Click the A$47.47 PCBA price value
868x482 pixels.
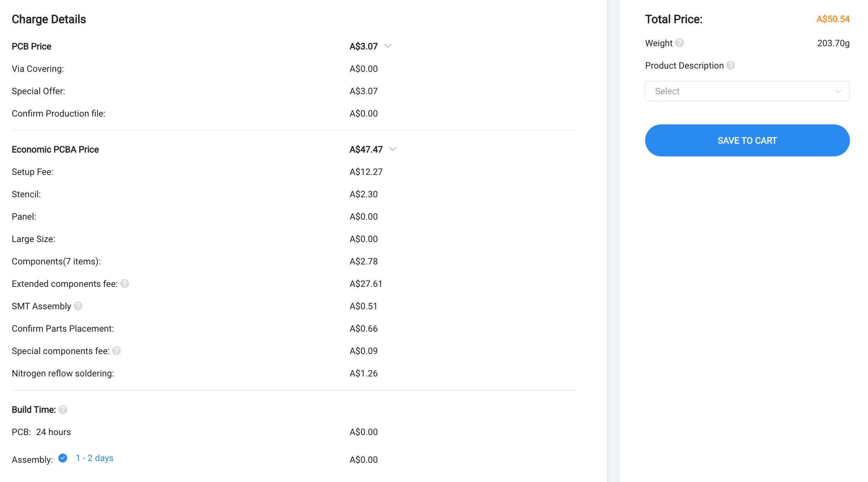coord(366,150)
